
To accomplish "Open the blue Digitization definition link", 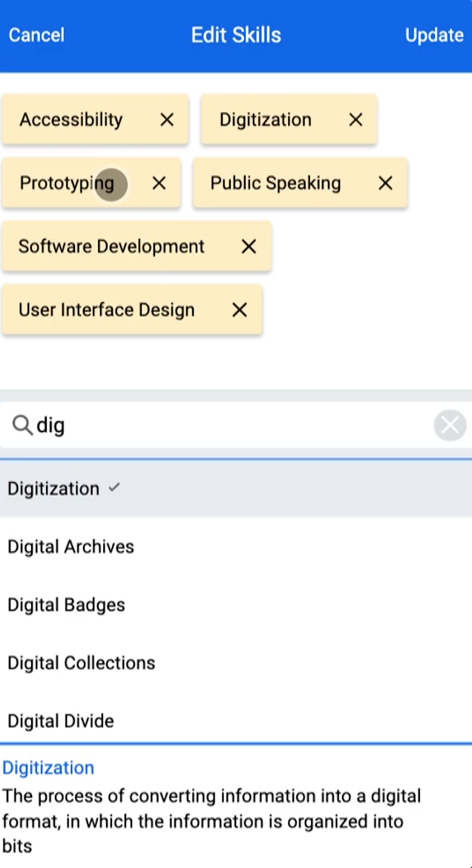I will point(48,768).
